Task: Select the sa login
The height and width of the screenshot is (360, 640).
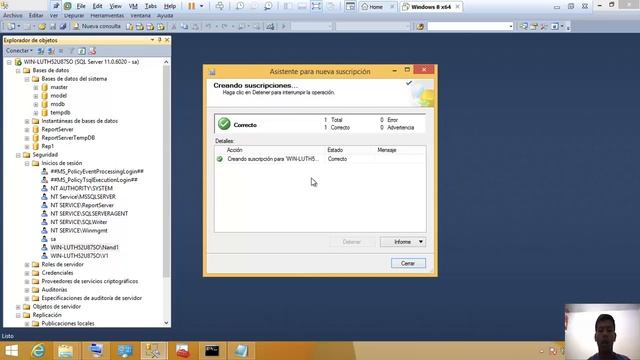Action: (53, 239)
